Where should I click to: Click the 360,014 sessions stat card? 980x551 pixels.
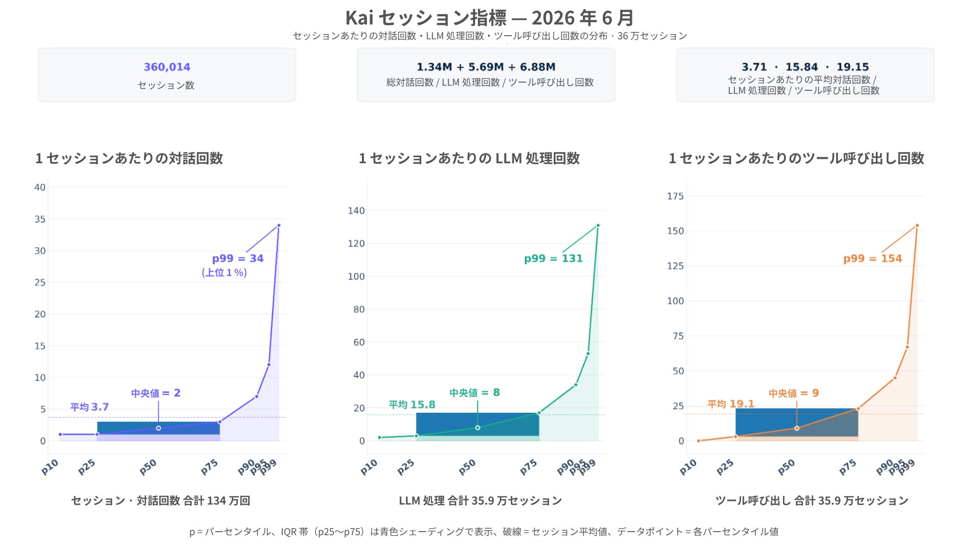click(x=167, y=75)
